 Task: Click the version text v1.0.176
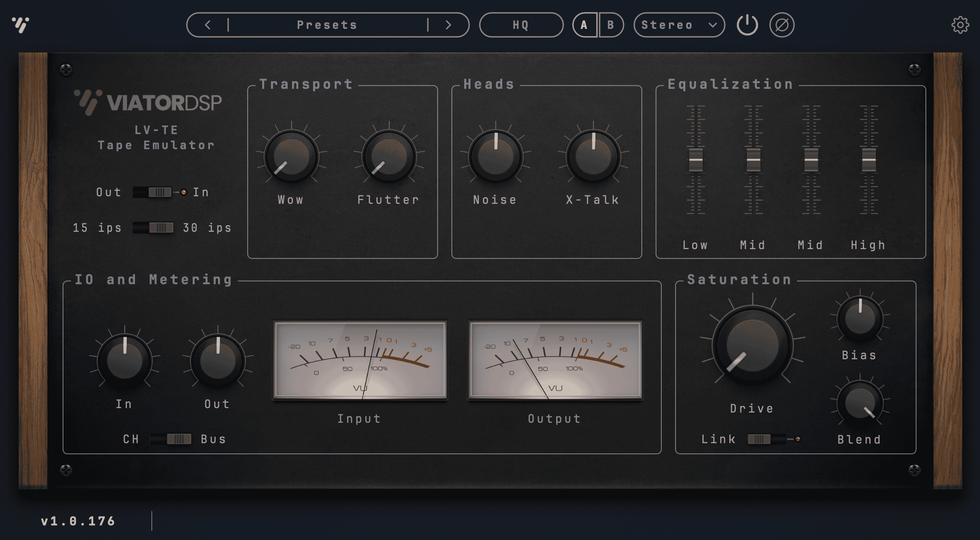pos(78,521)
